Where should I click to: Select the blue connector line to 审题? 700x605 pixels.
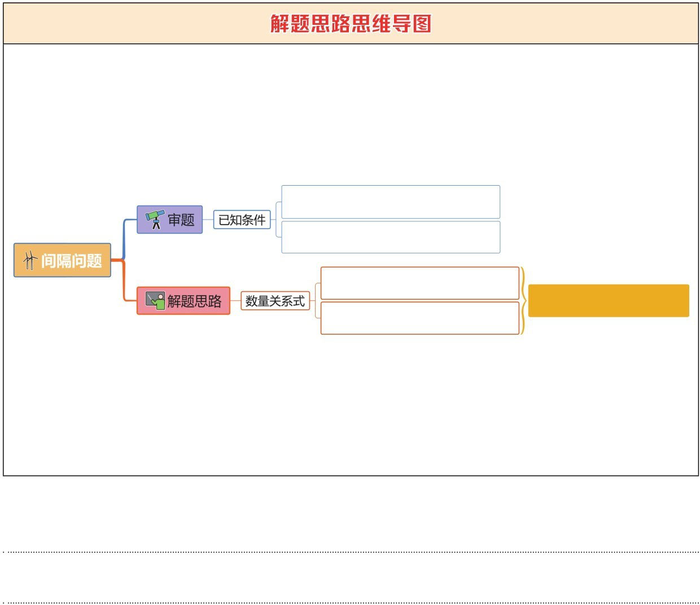(x=125, y=237)
